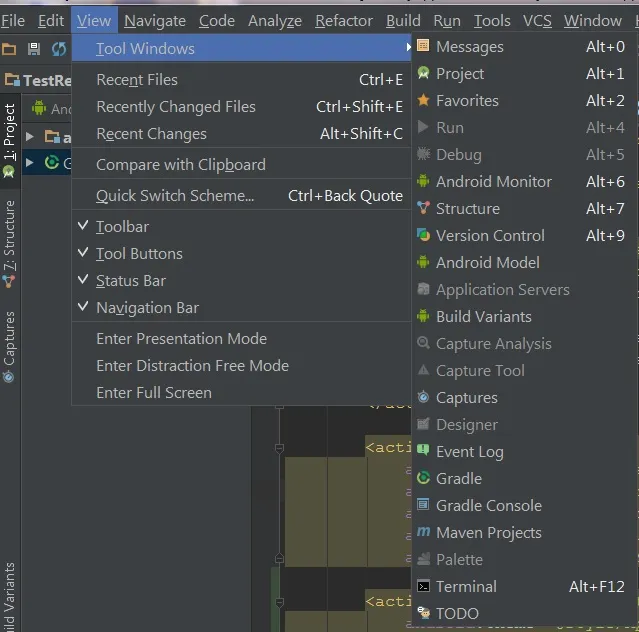
Task: Click the Android view selector icon
Action: tap(39, 108)
